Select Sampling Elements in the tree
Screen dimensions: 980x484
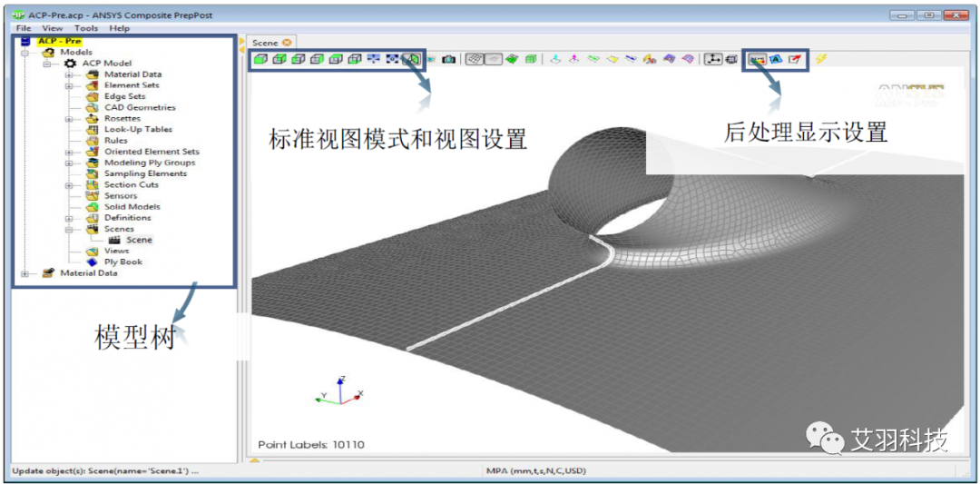tap(145, 173)
